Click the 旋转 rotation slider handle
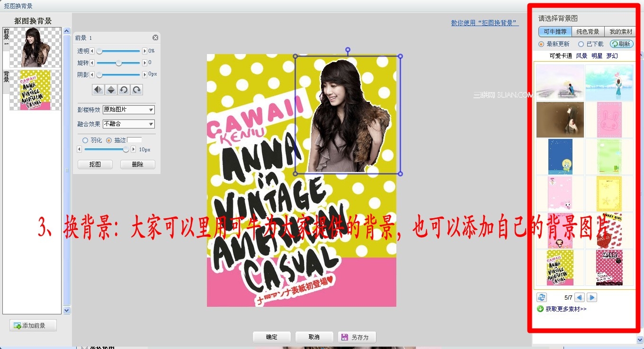The height and width of the screenshot is (349, 644). coord(119,63)
